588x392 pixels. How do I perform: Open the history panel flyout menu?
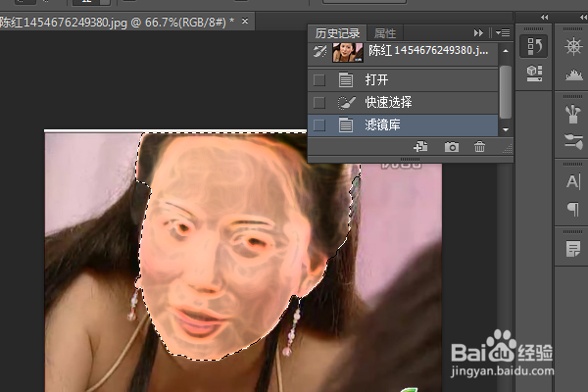coord(503,33)
